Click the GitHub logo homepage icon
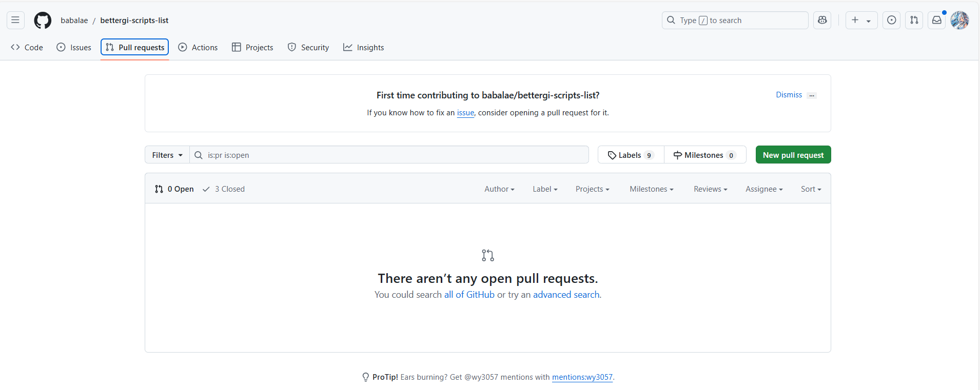Image resolution: width=980 pixels, height=390 pixels. (x=43, y=20)
